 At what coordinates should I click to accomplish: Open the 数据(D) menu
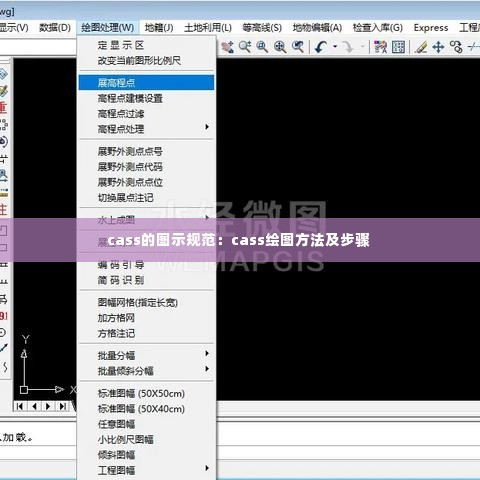[x=55, y=28]
